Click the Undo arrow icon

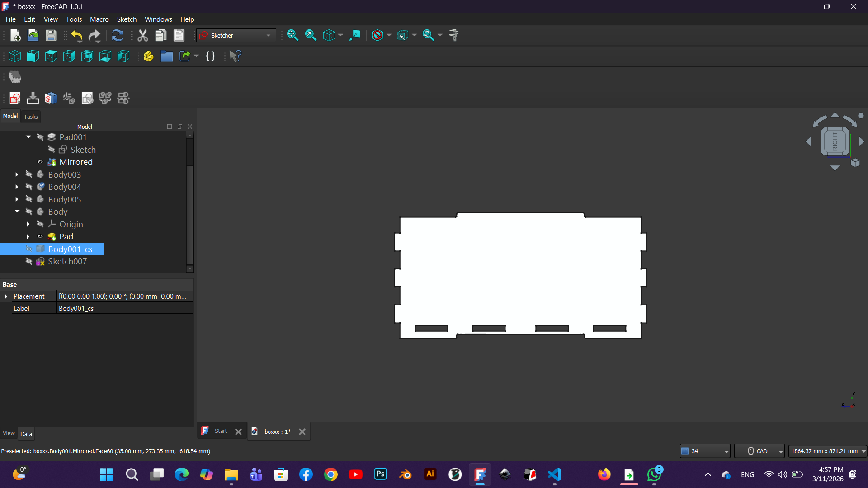click(76, 35)
